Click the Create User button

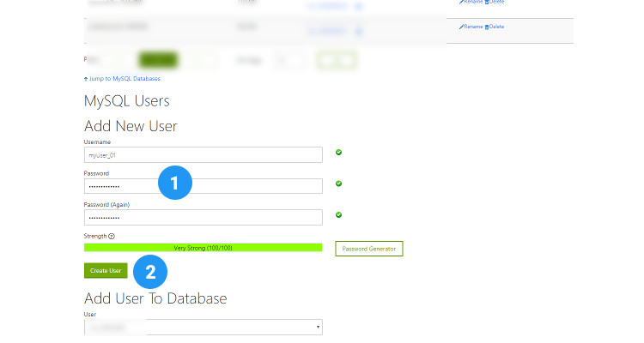[x=106, y=271]
